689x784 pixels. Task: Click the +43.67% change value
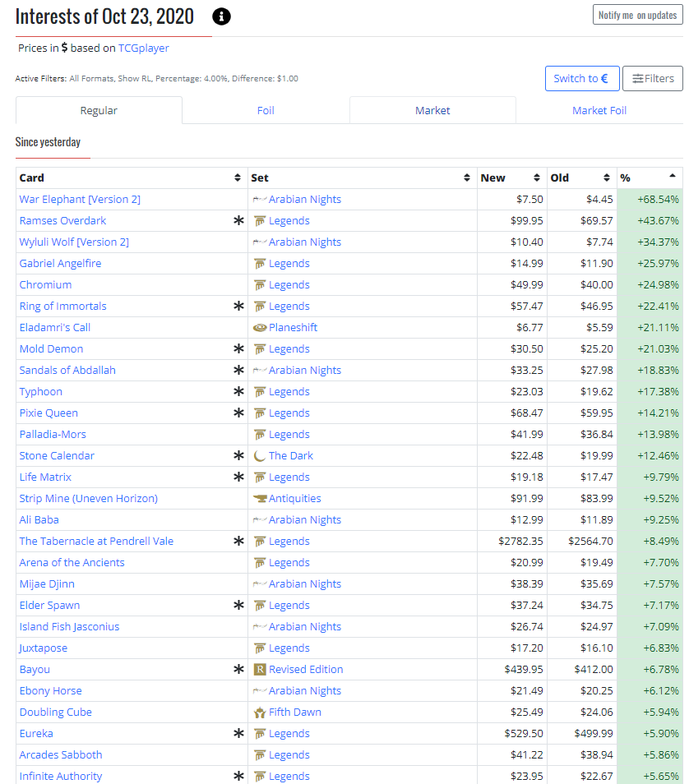click(x=658, y=220)
